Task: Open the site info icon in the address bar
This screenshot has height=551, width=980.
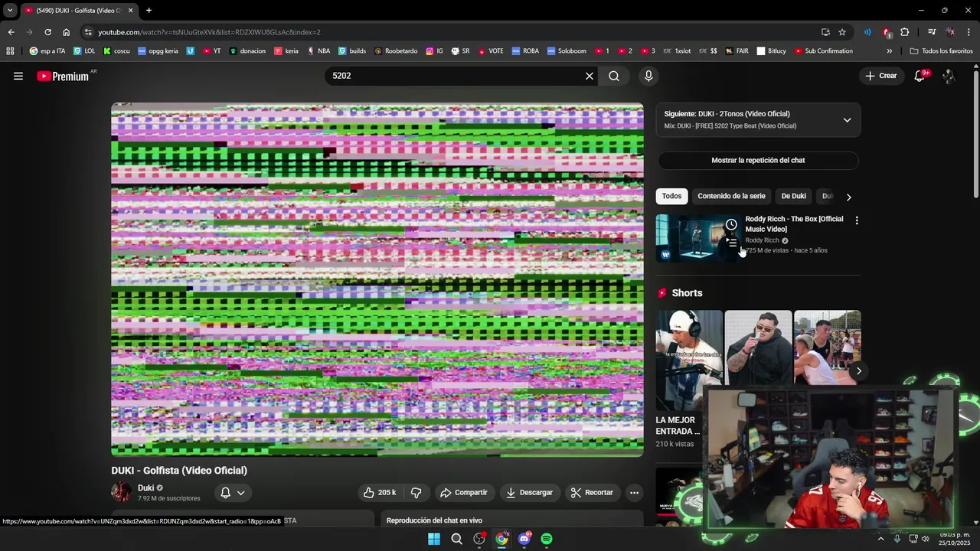Action: click(x=88, y=32)
